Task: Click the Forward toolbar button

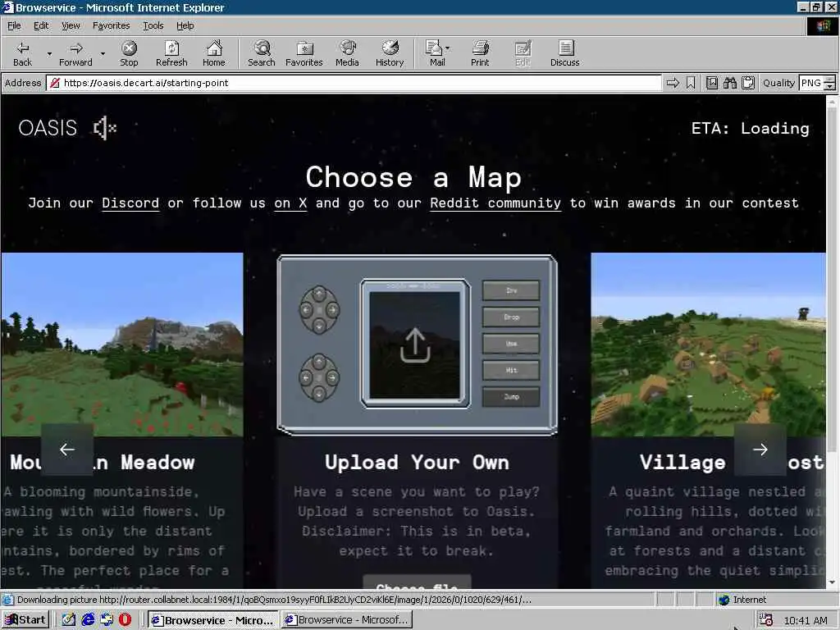Action: tap(75, 53)
